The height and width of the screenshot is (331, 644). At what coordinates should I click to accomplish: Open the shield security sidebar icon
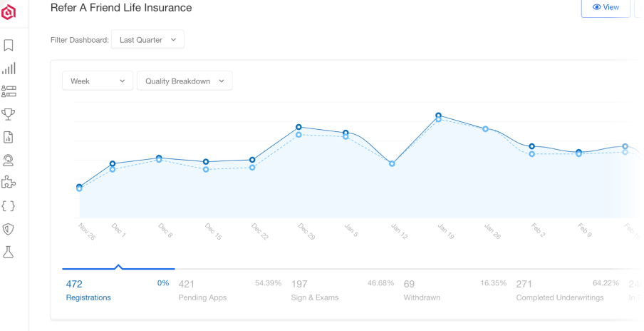[x=9, y=229]
